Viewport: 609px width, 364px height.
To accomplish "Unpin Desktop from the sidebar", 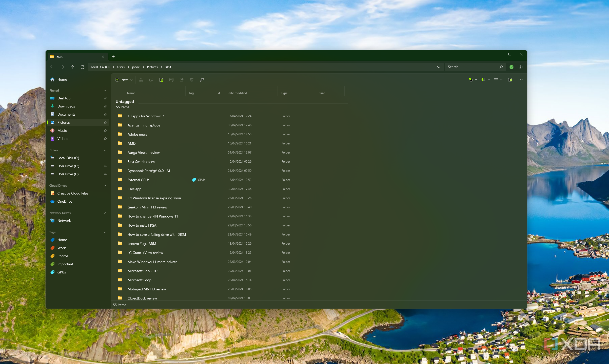I will click(105, 98).
